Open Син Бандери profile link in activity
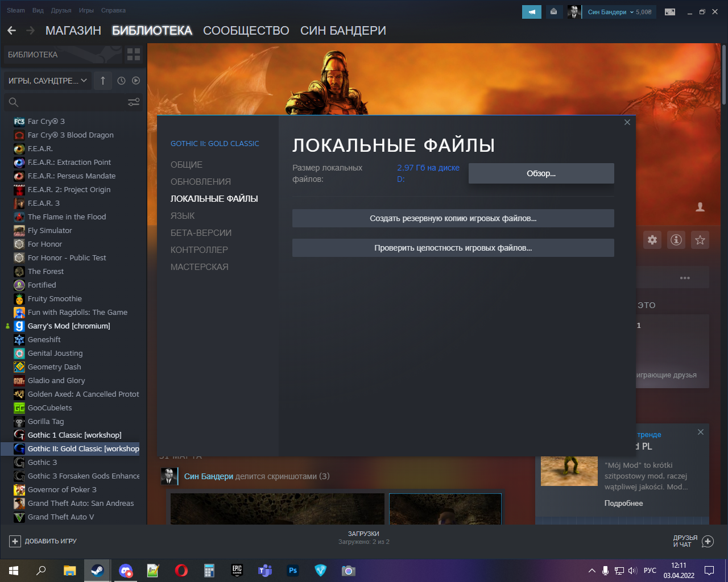Screen dimensions: 728x582 coord(209,476)
